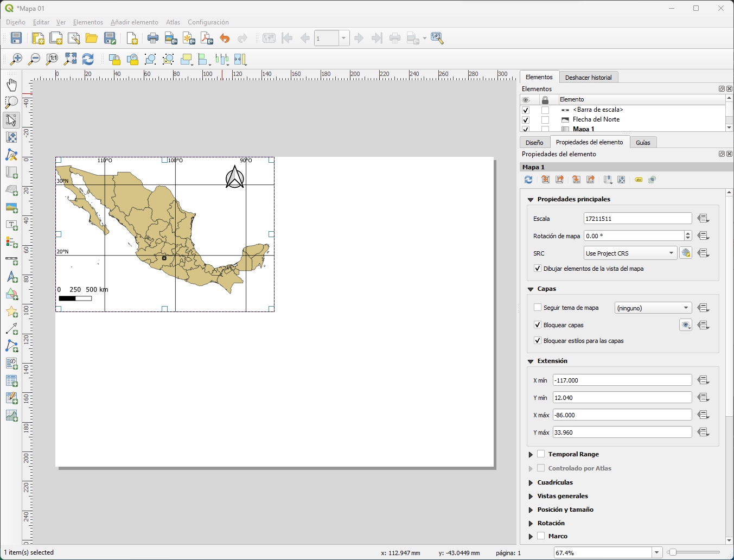Undo the last action with orange arrow

225,38
